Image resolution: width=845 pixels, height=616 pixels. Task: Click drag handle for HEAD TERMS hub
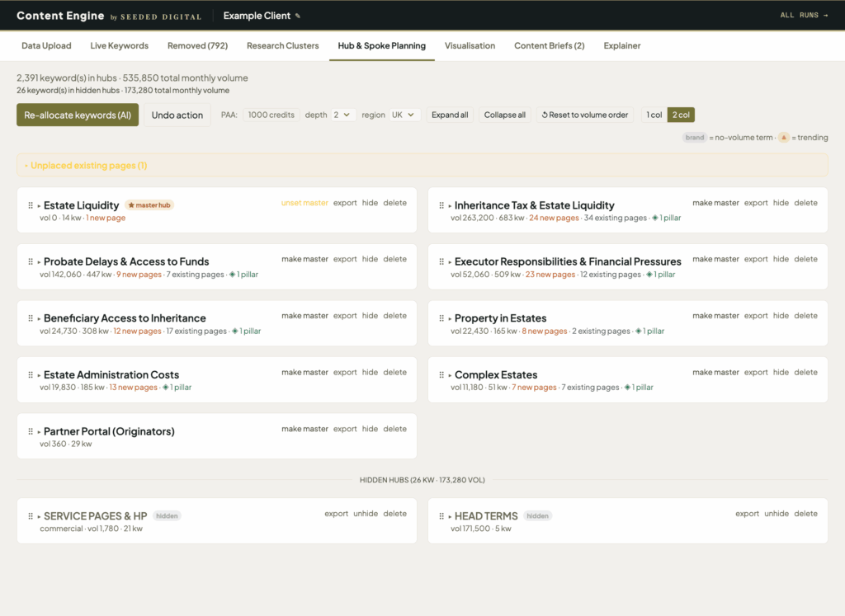[x=441, y=516]
